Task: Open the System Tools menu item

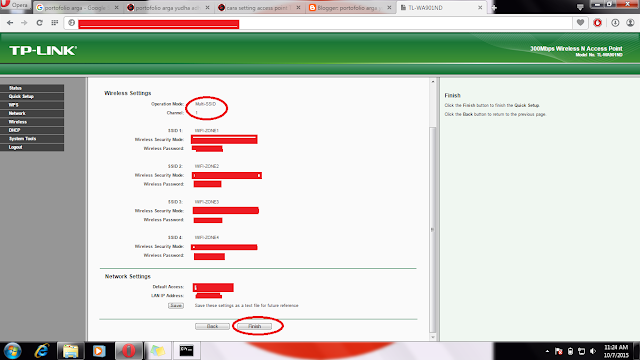Action: point(32,139)
